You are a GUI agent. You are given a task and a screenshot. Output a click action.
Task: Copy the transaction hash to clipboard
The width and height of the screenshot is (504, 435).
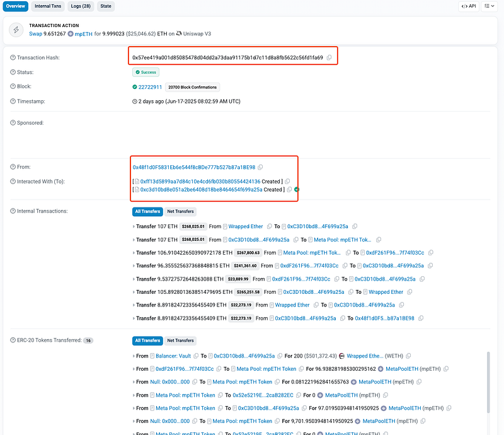coord(328,58)
